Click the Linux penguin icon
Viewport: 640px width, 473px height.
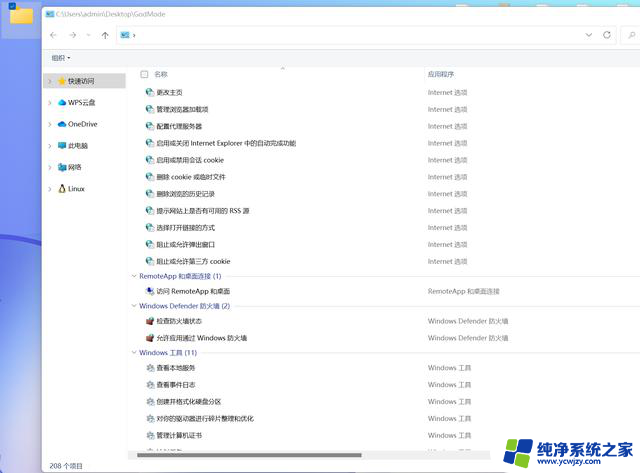(62, 189)
